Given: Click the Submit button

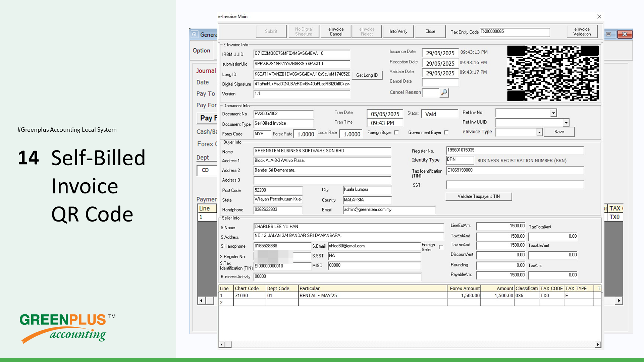Looking at the screenshot, I should tap(271, 32).
